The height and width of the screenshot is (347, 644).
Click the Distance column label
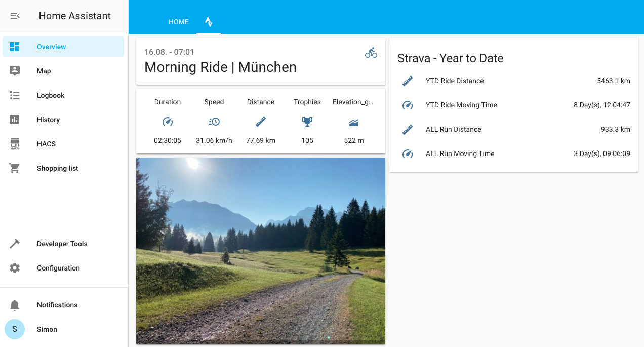point(261,102)
